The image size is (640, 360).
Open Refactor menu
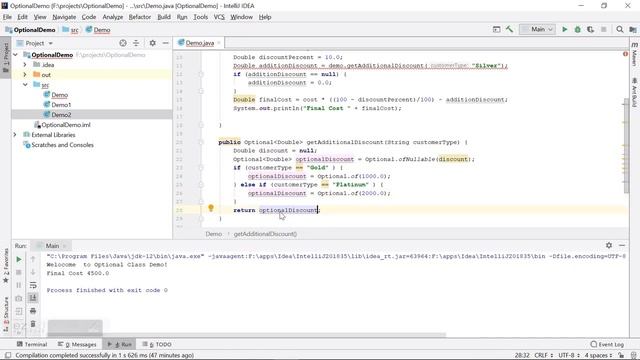click(x=140, y=17)
